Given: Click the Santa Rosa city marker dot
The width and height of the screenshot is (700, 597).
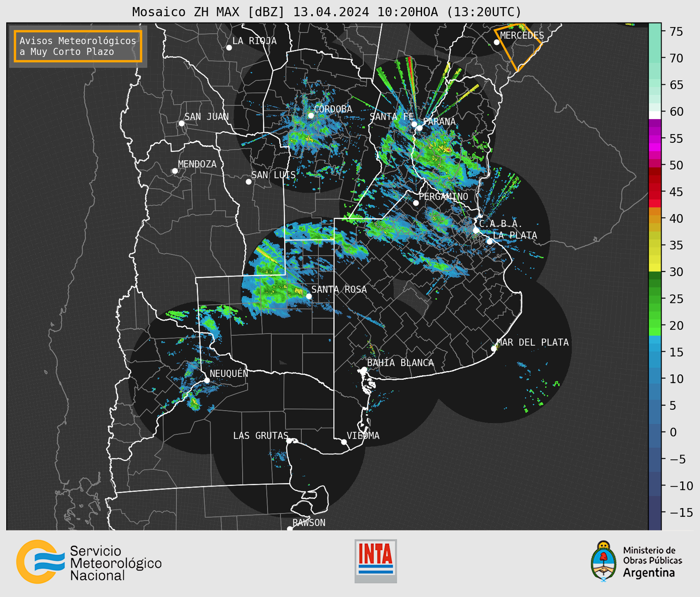Looking at the screenshot, I should tap(309, 296).
